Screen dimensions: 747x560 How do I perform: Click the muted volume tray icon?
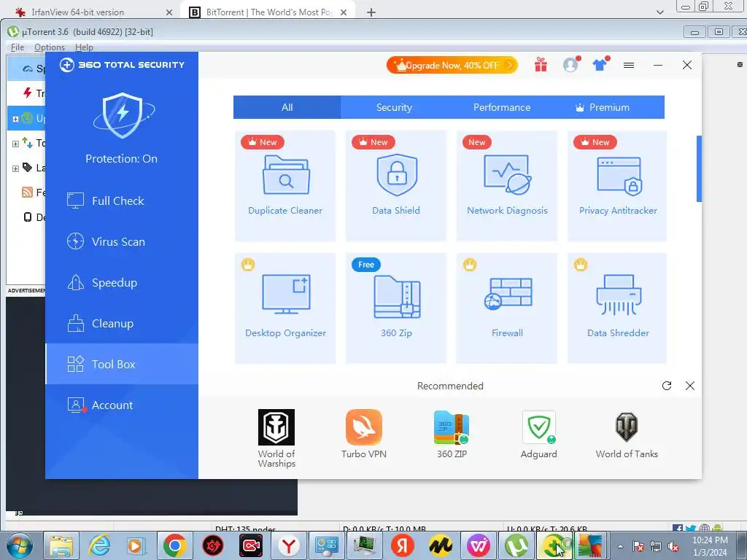point(673,546)
